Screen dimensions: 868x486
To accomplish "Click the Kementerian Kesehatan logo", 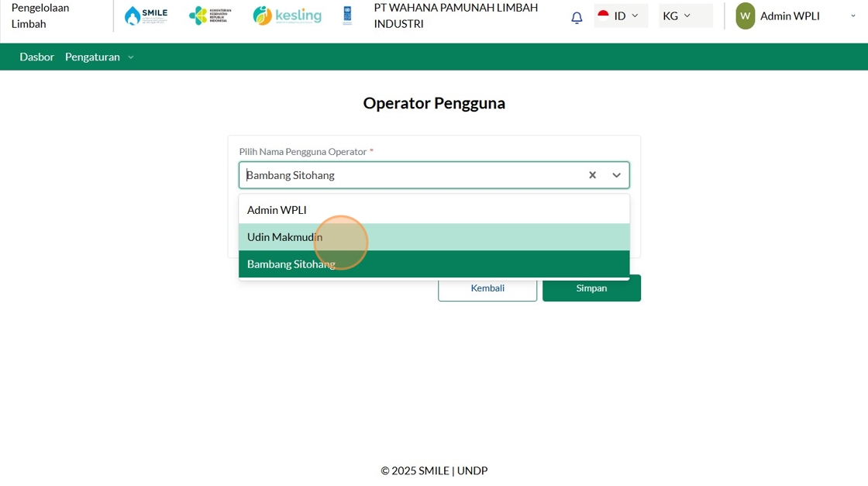I will 210,16.
